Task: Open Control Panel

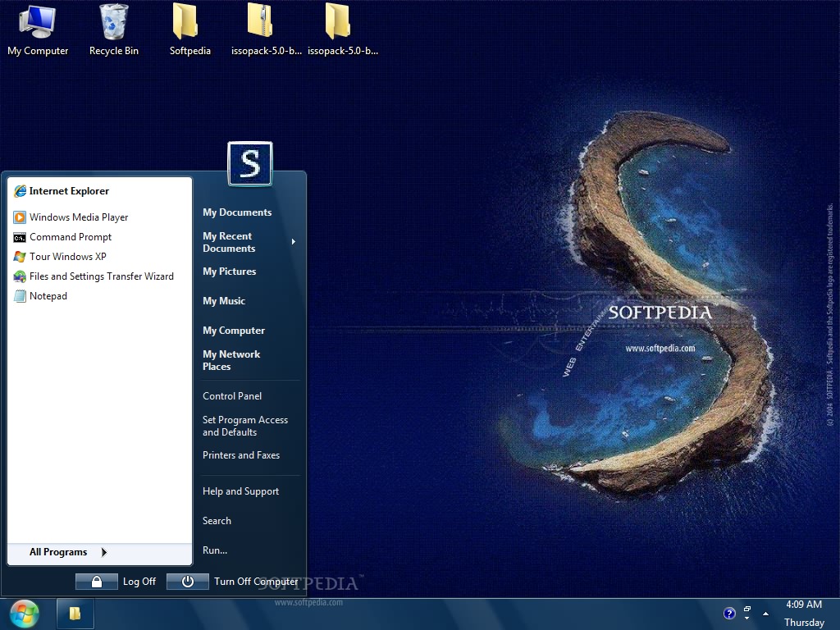Action: [232, 396]
